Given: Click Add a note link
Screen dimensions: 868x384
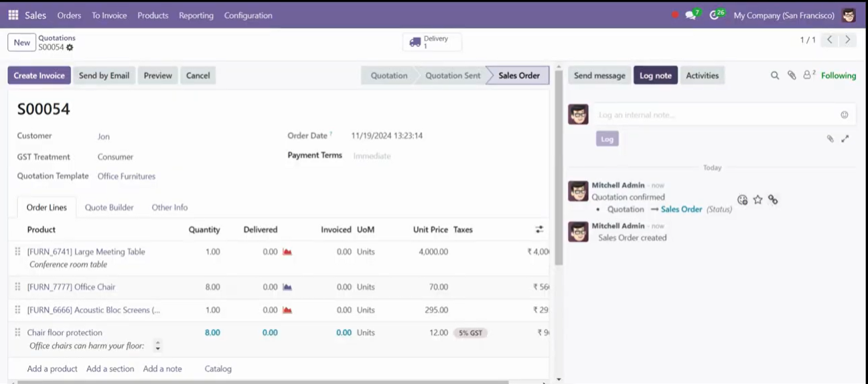Looking at the screenshot, I should (x=162, y=369).
